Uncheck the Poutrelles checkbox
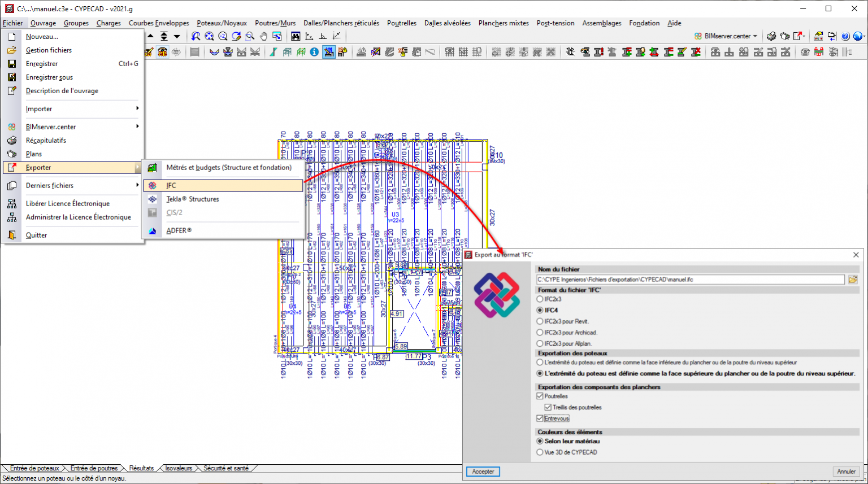 (x=540, y=396)
